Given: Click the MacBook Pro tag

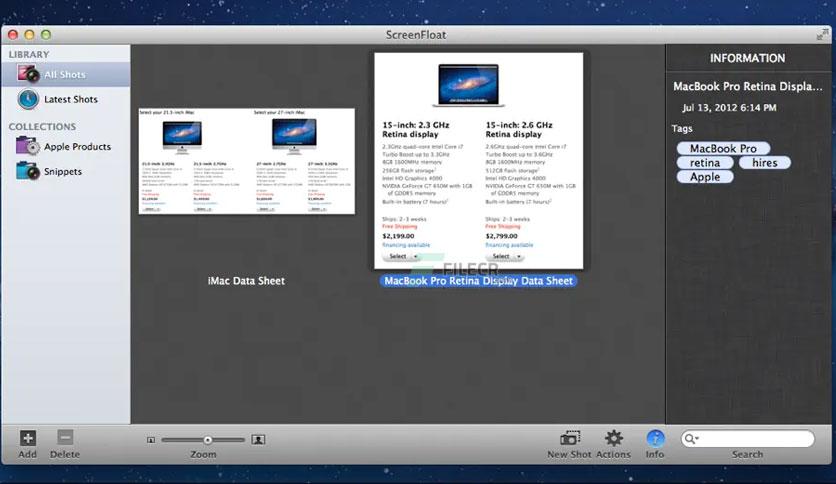Looking at the screenshot, I should click(723, 148).
